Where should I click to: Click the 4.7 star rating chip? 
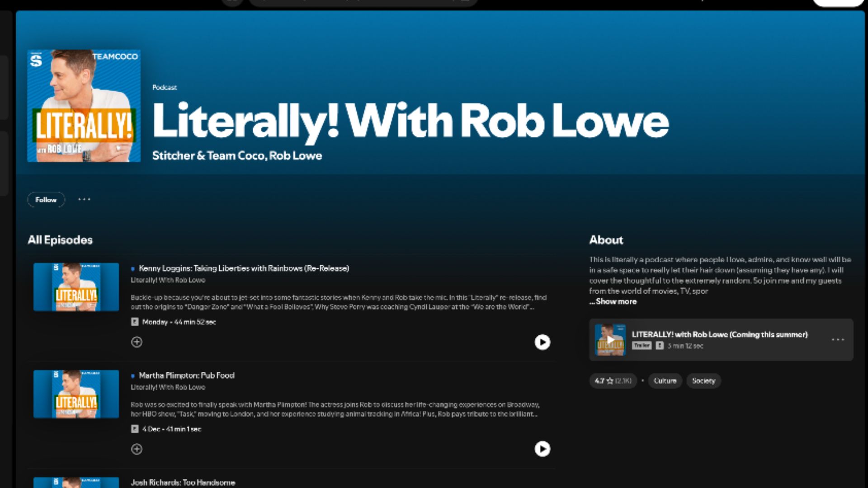point(613,381)
